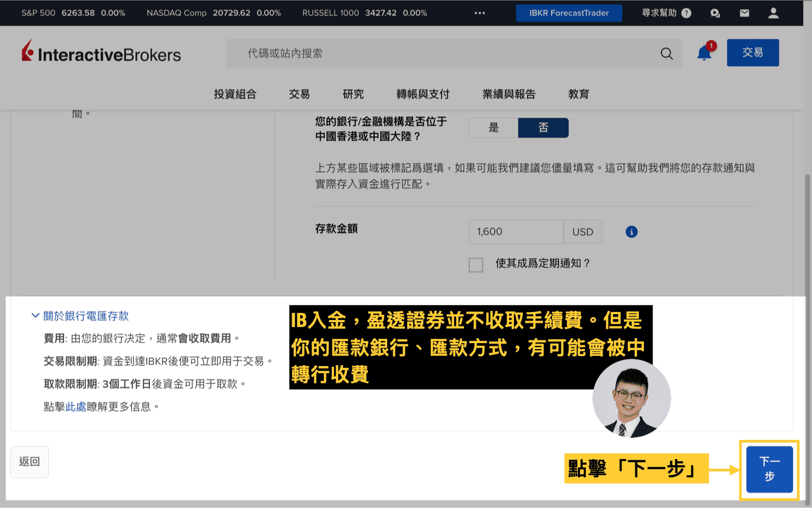Click the 交易限制期 line
This screenshot has width=812, height=508.
(159, 361)
